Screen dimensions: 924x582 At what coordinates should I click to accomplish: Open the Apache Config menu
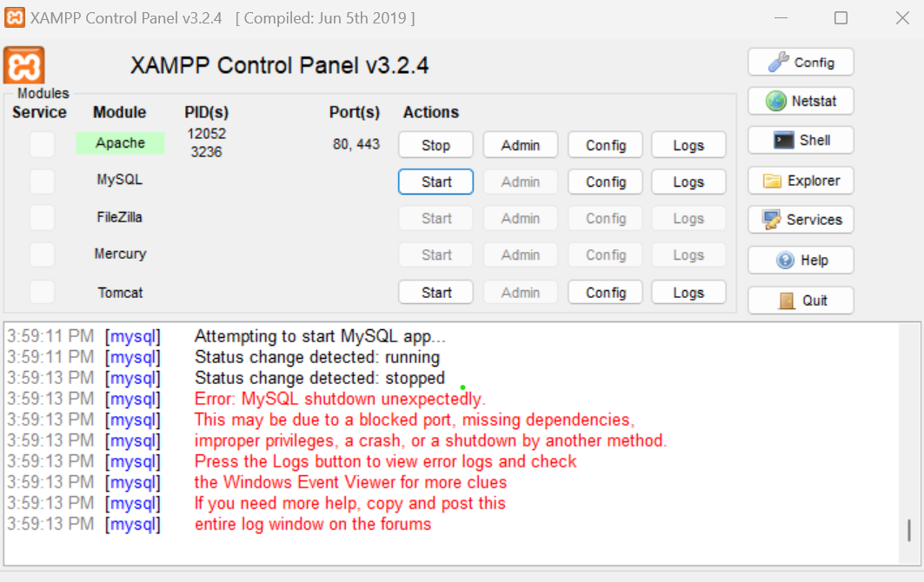click(605, 145)
